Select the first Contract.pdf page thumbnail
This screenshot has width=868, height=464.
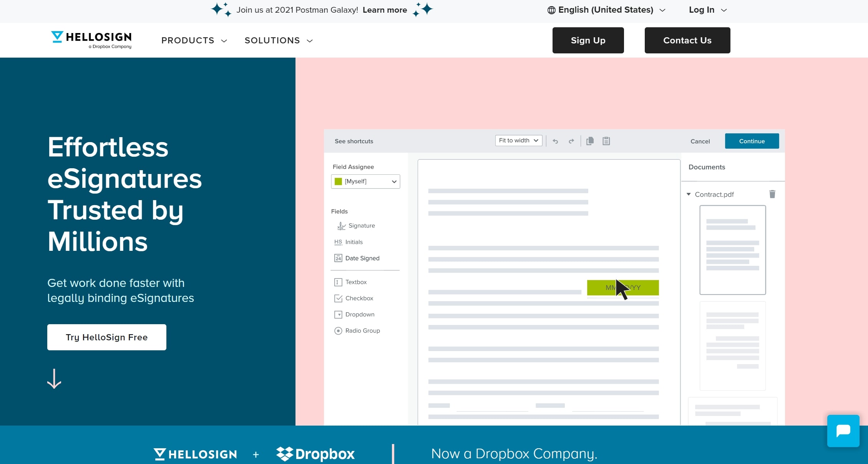tap(732, 250)
